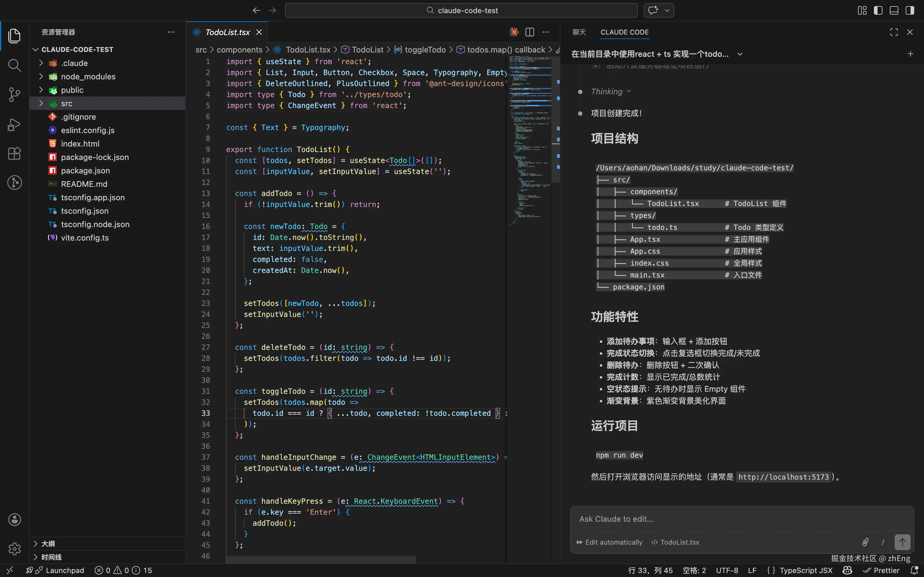The width and height of the screenshot is (924, 577).
Task: Expand the 大纲 outline section
Action: [48, 543]
